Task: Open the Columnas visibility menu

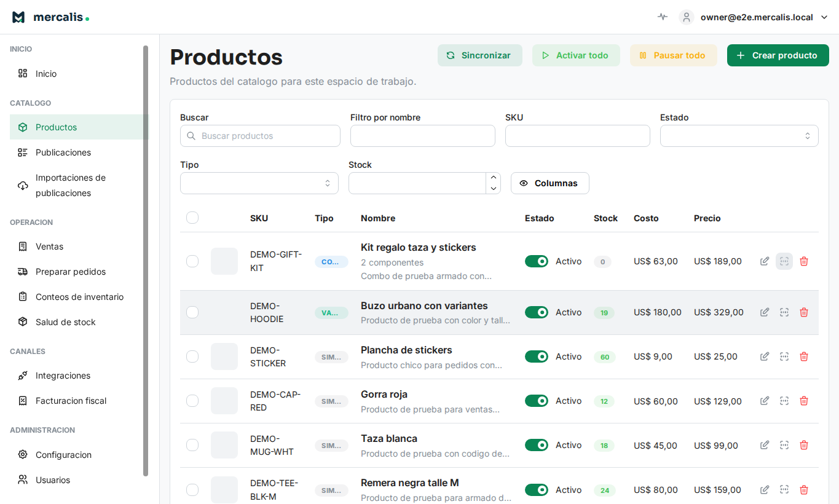Action: (550, 183)
